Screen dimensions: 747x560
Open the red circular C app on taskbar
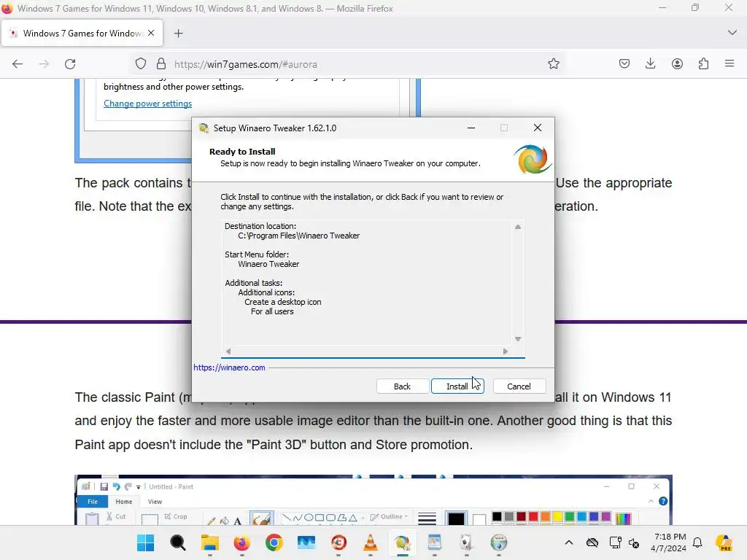(338, 542)
